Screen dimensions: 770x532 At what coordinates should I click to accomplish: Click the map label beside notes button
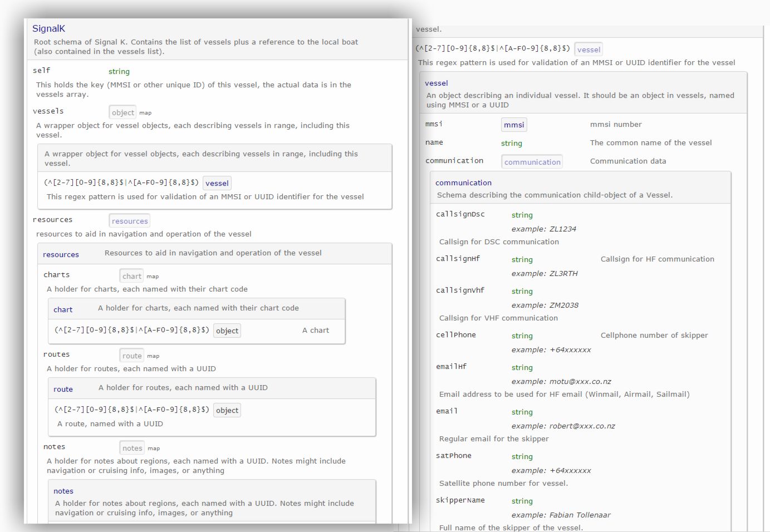tap(154, 449)
